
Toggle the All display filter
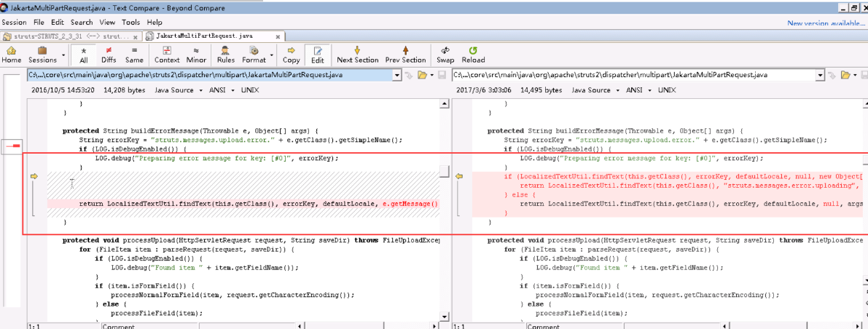pyautogui.click(x=84, y=55)
